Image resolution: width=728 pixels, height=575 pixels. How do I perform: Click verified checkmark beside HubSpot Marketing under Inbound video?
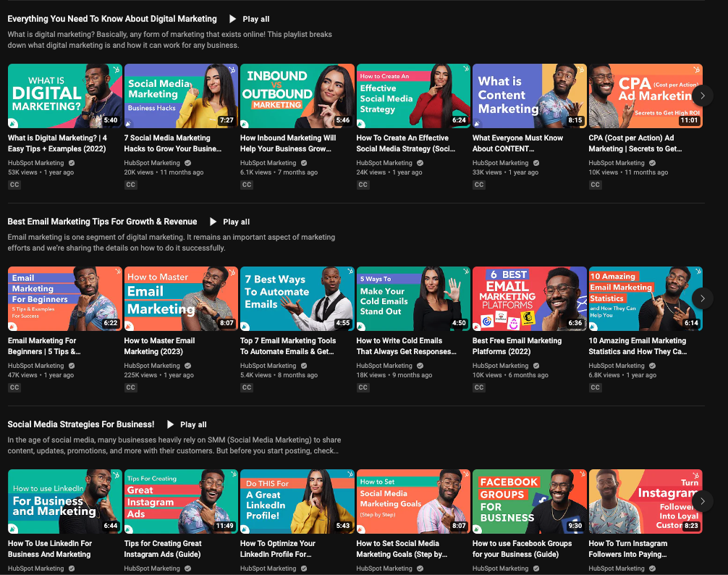click(x=304, y=163)
